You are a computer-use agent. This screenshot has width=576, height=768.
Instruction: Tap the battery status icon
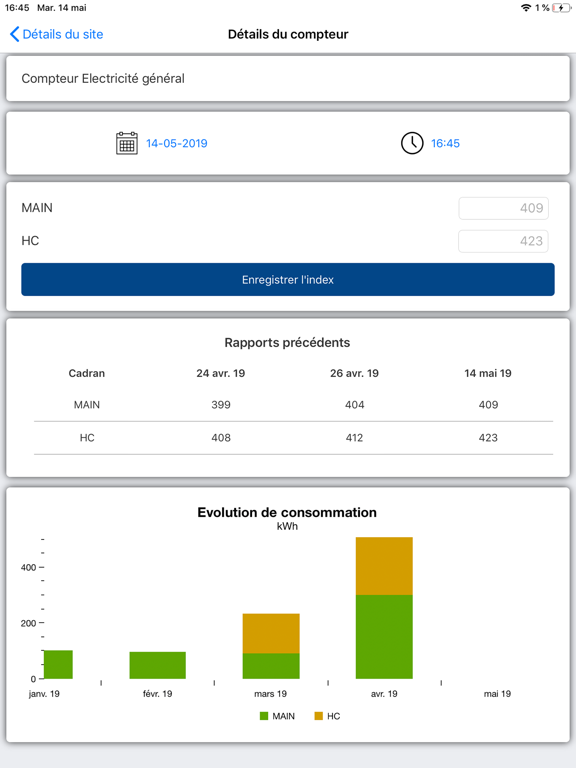(x=561, y=8)
